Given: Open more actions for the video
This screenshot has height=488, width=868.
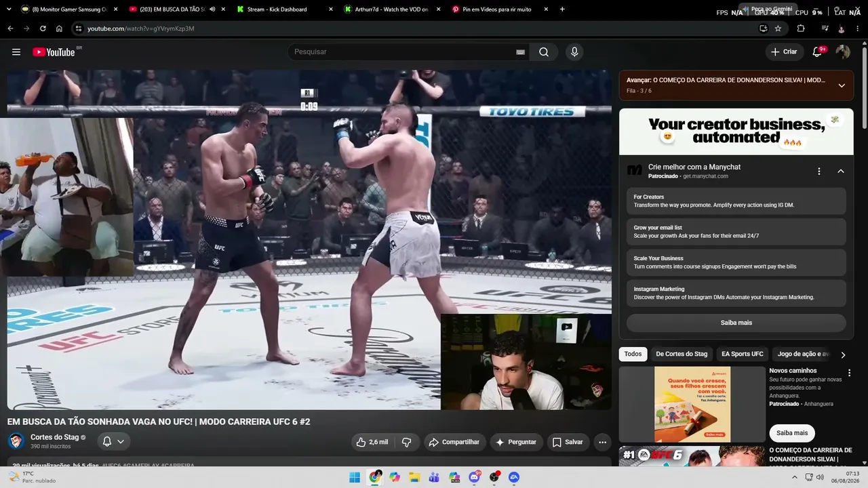Looking at the screenshot, I should 602,442.
